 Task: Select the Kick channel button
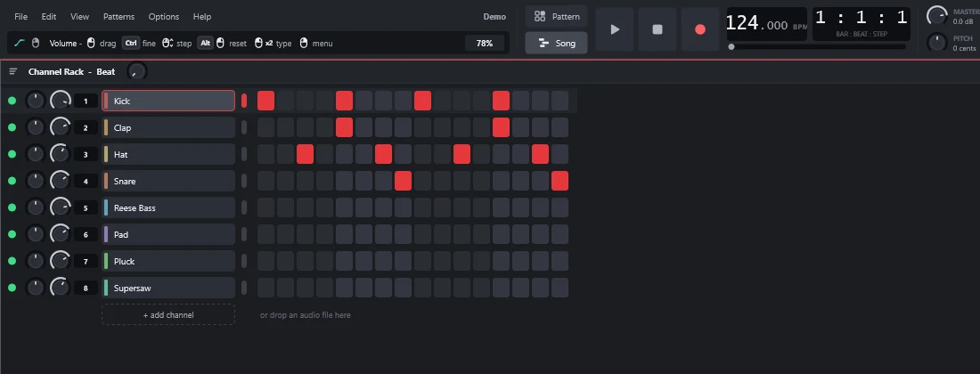coord(168,101)
